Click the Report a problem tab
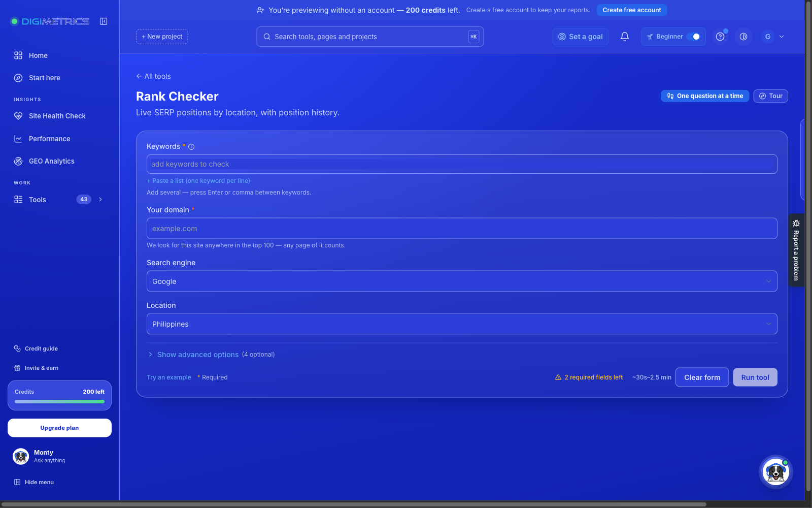Viewport: 812px width, 508px height. (x=796, y=250)
